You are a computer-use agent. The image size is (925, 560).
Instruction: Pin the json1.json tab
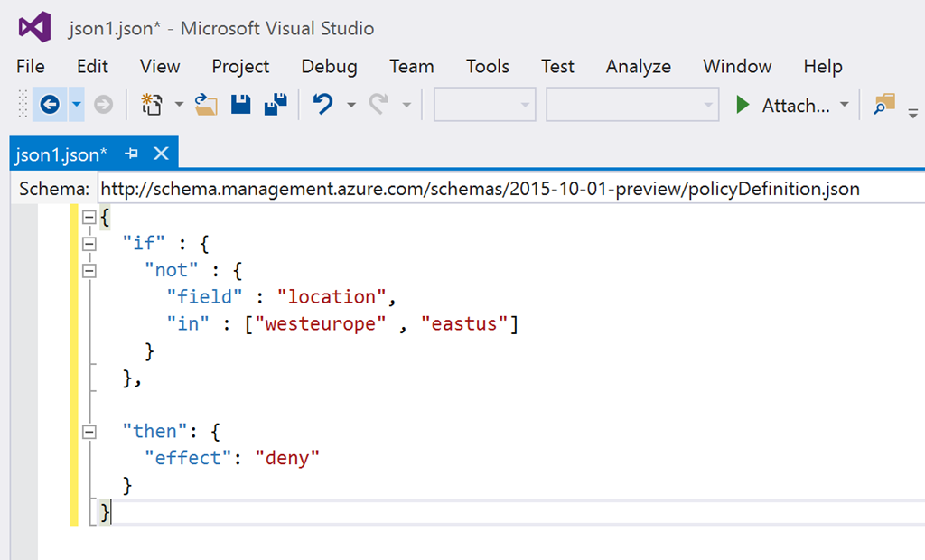click(131, 154)
